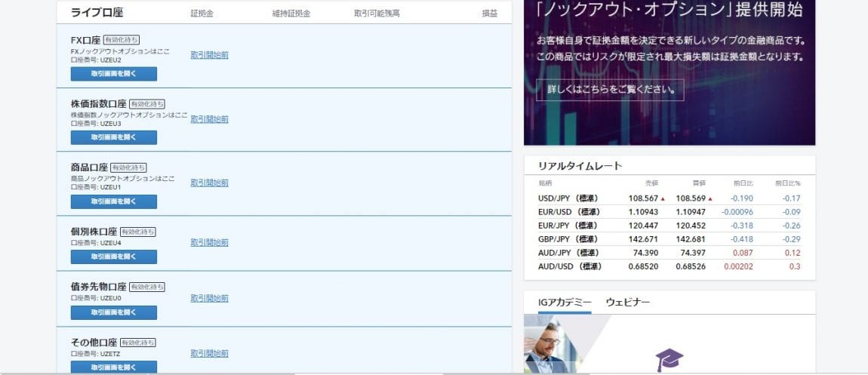Click the 取引開始前 link for FX口座
This screenshot has width=868, height=375.
coord(209,55)
